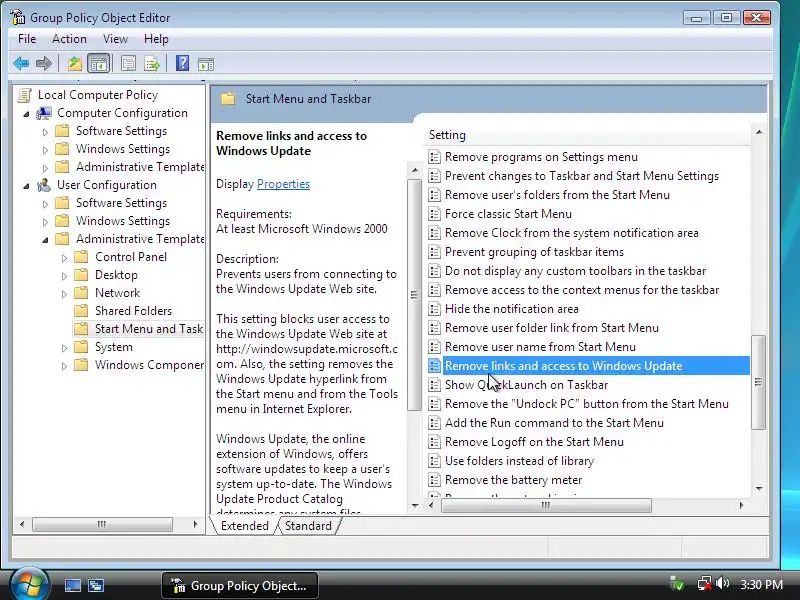Open the Windows Start orb
The image size is (800, 600).
(29, 584)
